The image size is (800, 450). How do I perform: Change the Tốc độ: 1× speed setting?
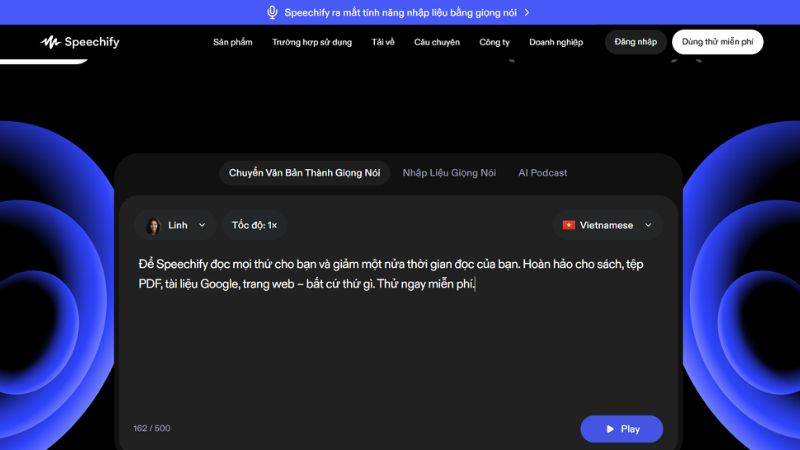coord(254,225)
